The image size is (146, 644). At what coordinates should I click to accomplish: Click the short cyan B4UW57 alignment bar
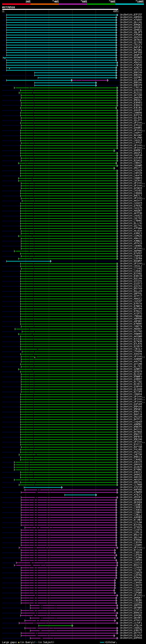[x=29, y=261]
